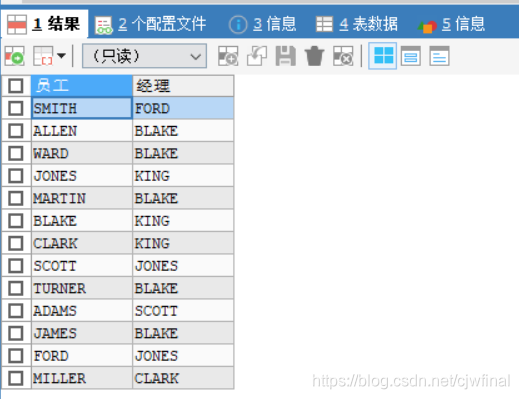
Task: Open the 2 个配置文件 tab
Action: (x=151, y=25)
